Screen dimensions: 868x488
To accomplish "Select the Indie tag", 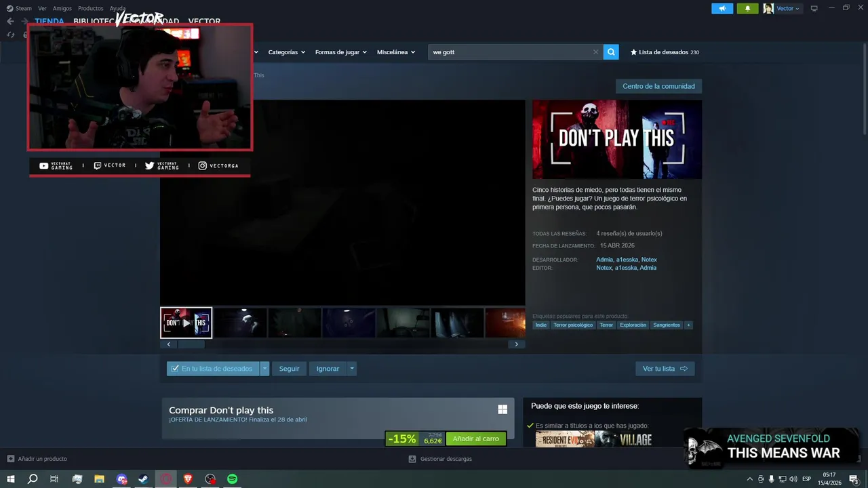I will [x=540, y=325].
